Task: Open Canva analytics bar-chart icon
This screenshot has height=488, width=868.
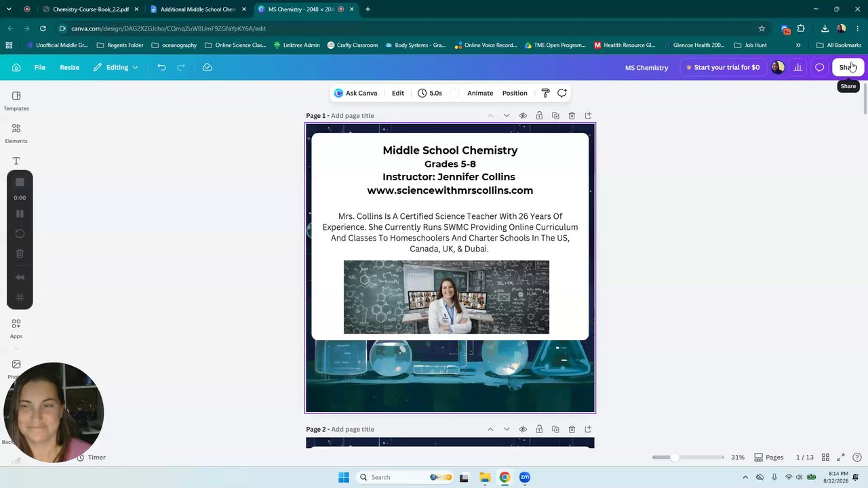Action: click(x=798, y=67)
